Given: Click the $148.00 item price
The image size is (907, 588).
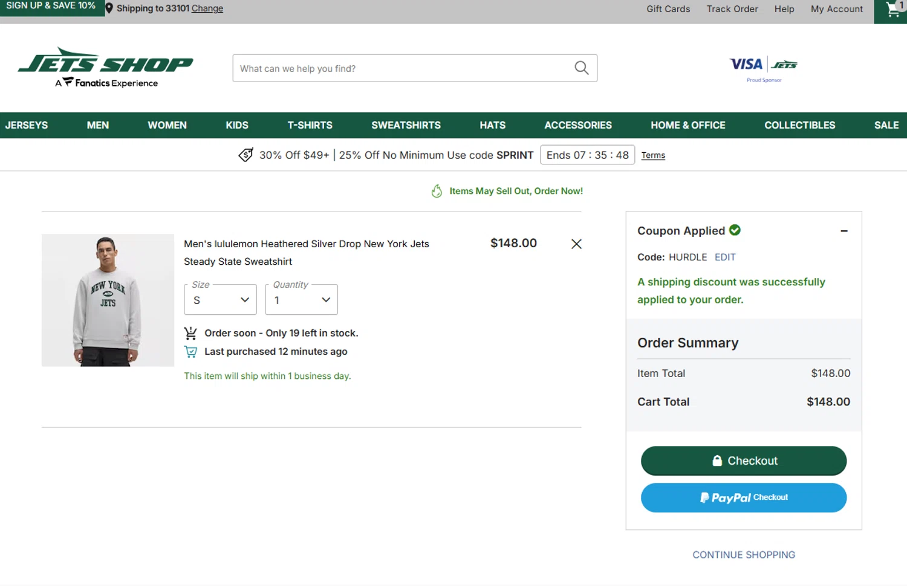Looking at the screenshot, I should click(x=513, y=243).
